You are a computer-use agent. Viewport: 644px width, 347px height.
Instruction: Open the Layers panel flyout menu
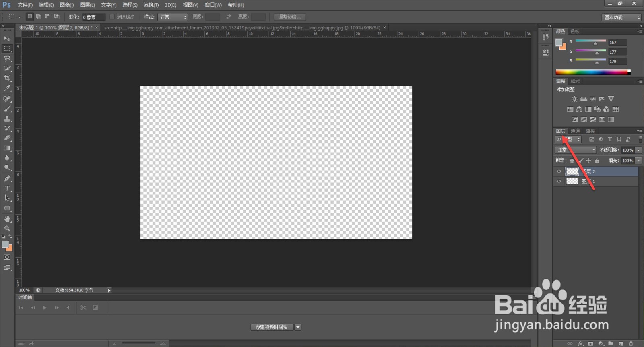coord(640,131)
